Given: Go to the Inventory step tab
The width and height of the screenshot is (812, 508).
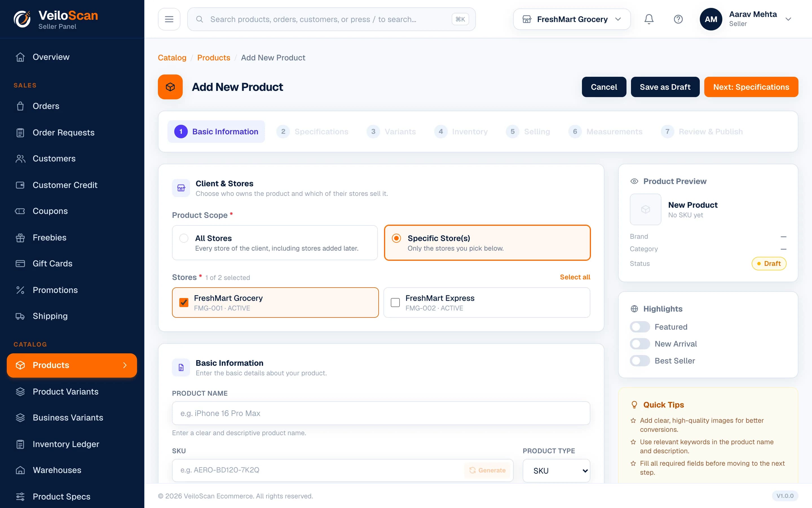Looking at the screenshot, I should coord(461,132).
